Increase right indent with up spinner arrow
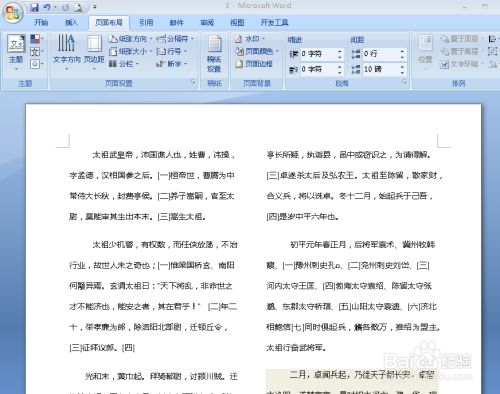This screenshot has width=500, height=394. tap(340, 67)
